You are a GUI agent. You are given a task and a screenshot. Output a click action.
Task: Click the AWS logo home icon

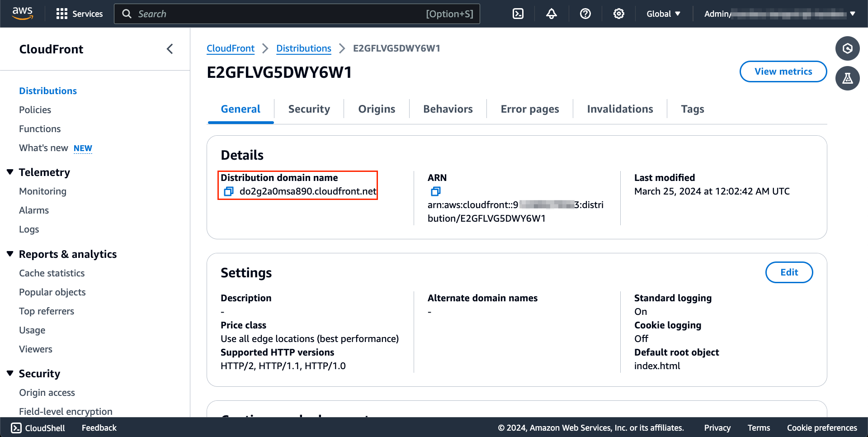point(23,14)
